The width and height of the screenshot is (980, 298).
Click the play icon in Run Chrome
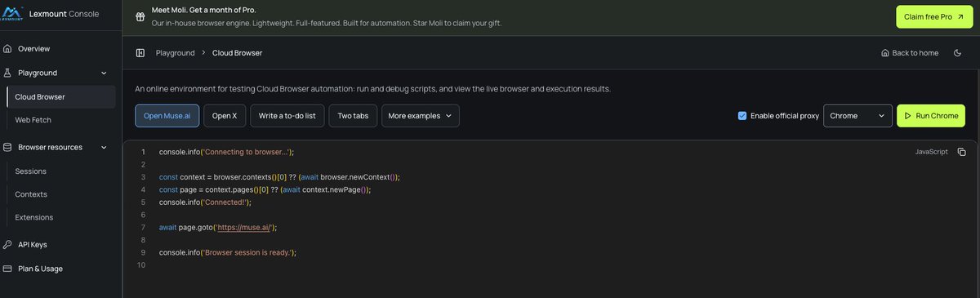tap(907, 116)
